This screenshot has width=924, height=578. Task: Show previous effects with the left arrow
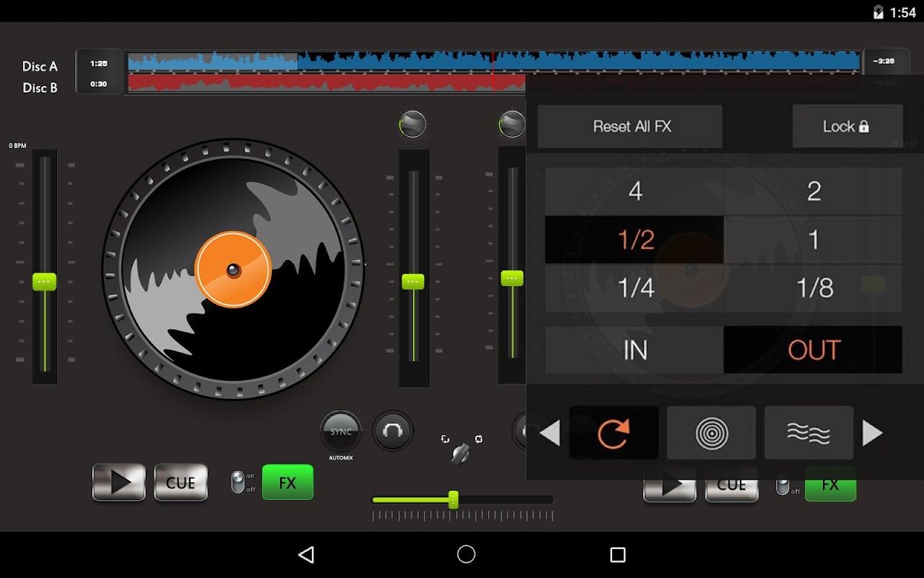click(550, 433)
